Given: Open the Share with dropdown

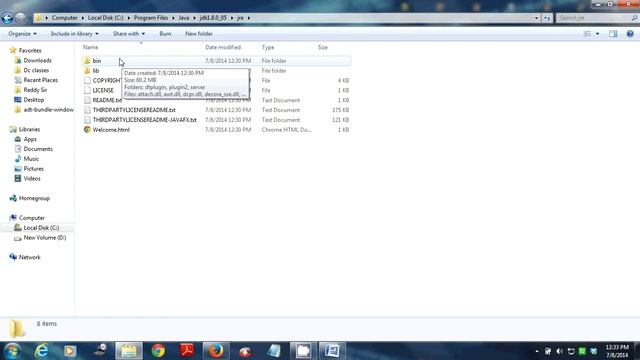Looking at the screenshot, I should 129,33.
